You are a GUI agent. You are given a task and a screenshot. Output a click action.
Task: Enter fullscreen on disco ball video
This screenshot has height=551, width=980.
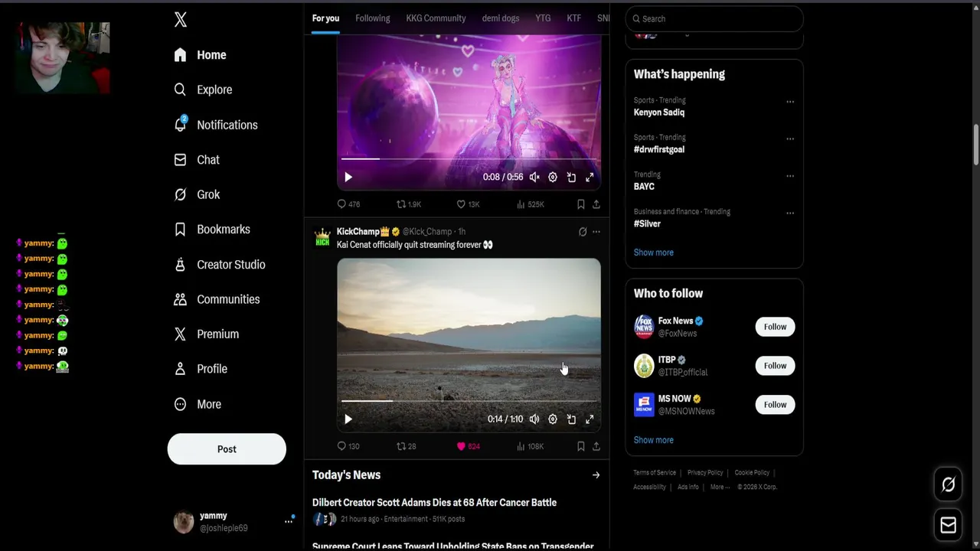(590, 177)
